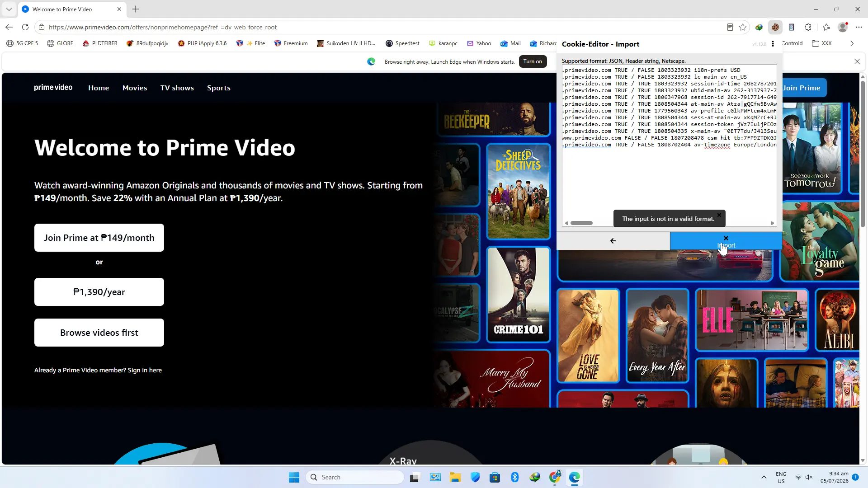The height and width of the screenshot is (488, 868).
Task: Expand the bookmarks overflow chevron
Action: pyautogui.click(x=852, y=43)
